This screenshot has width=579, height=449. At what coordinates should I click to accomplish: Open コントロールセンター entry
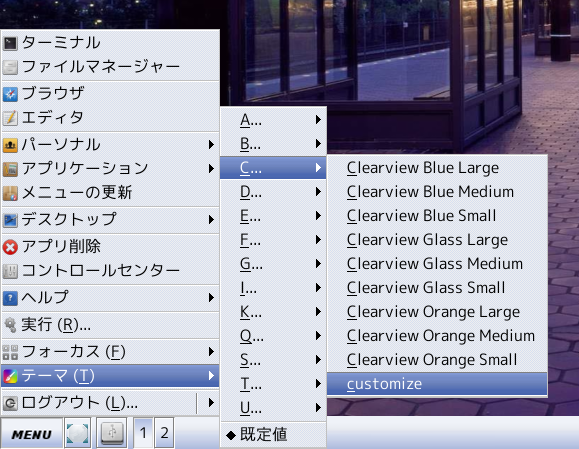pos(110,271)
